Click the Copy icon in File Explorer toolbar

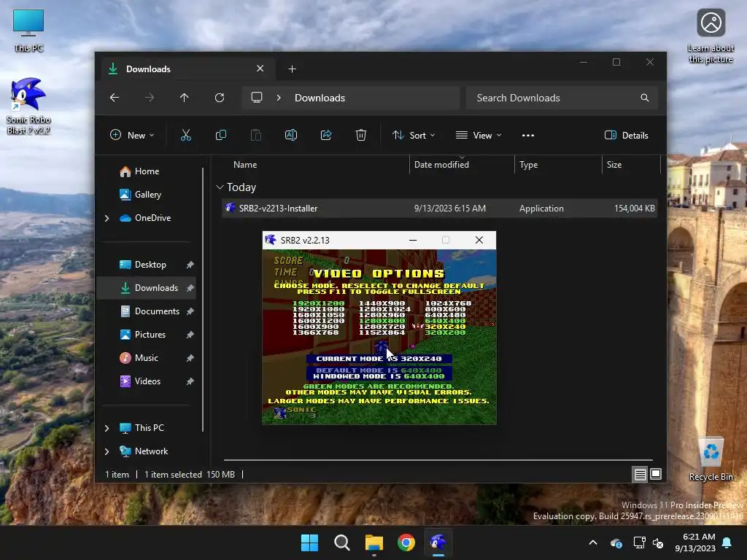pyautogui.click(x=220, y=135)
